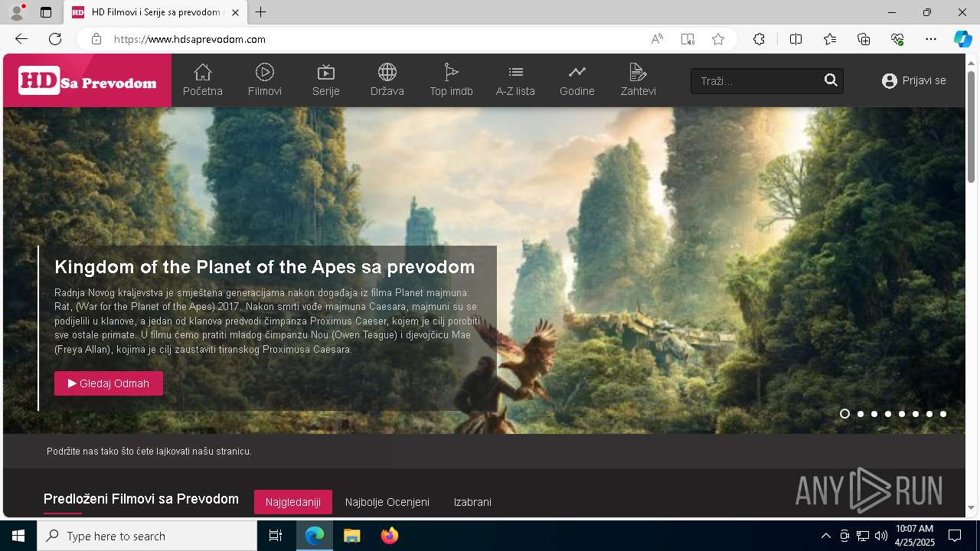Open the A-Z lista page

[515, 80]
